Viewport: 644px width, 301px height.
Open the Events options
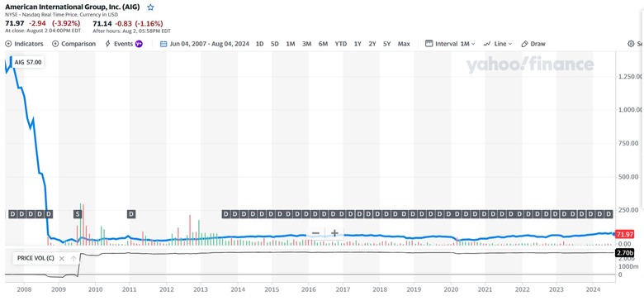point(124,44)
